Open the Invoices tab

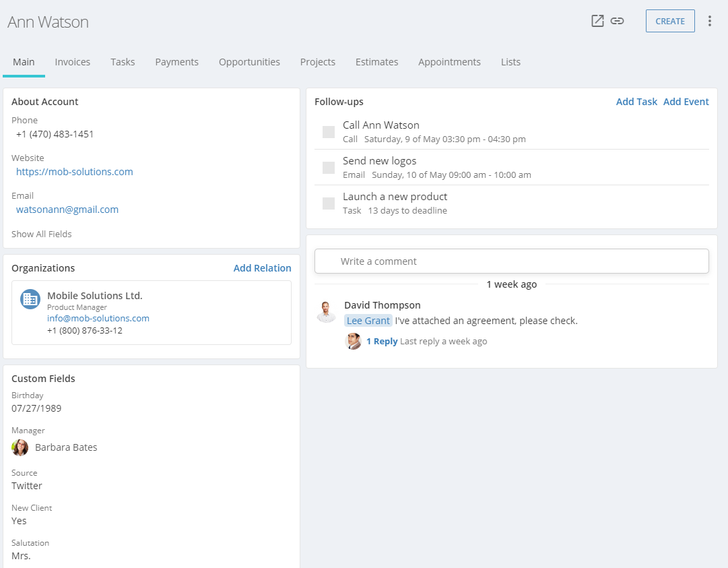[73, 62]
